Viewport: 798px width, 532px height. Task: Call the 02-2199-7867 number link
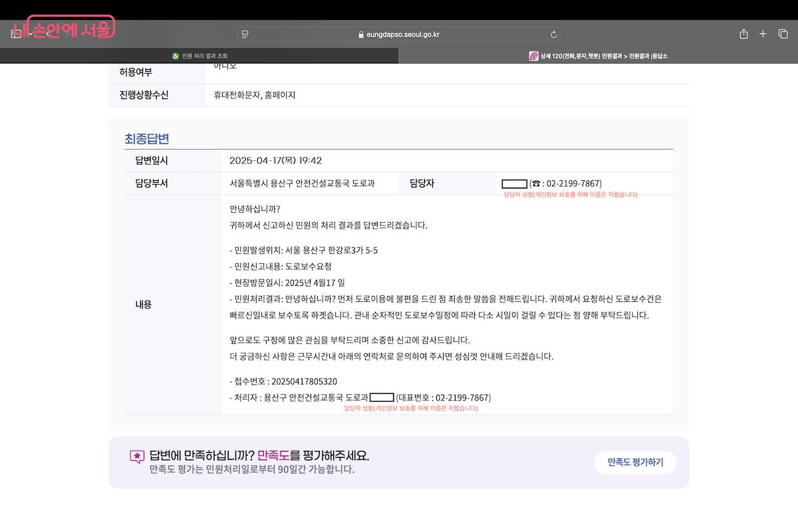[573, 183]
